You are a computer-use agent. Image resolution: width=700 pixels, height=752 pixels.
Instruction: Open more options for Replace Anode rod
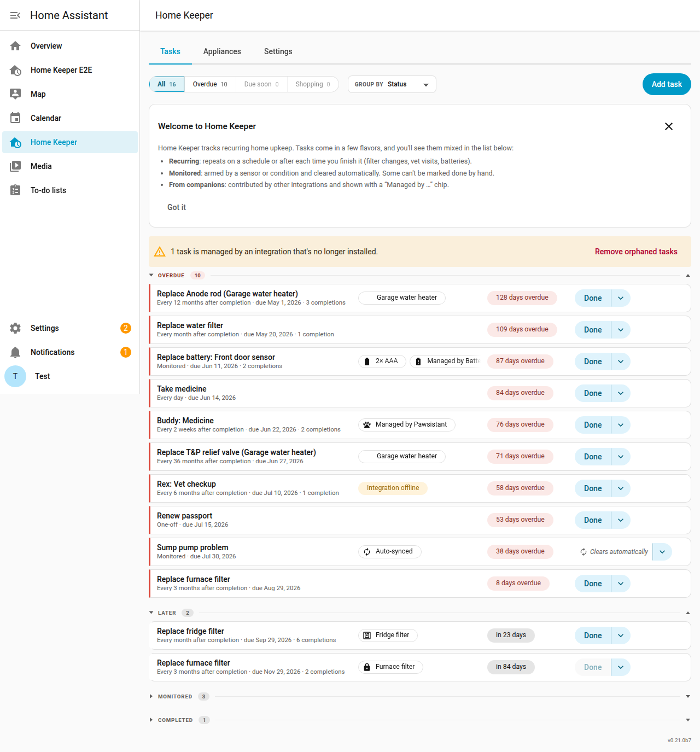(621, 298)
